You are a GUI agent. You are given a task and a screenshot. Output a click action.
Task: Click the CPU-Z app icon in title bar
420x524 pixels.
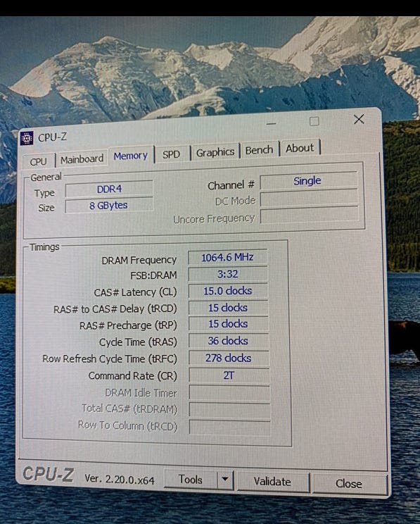coord(27,138)
